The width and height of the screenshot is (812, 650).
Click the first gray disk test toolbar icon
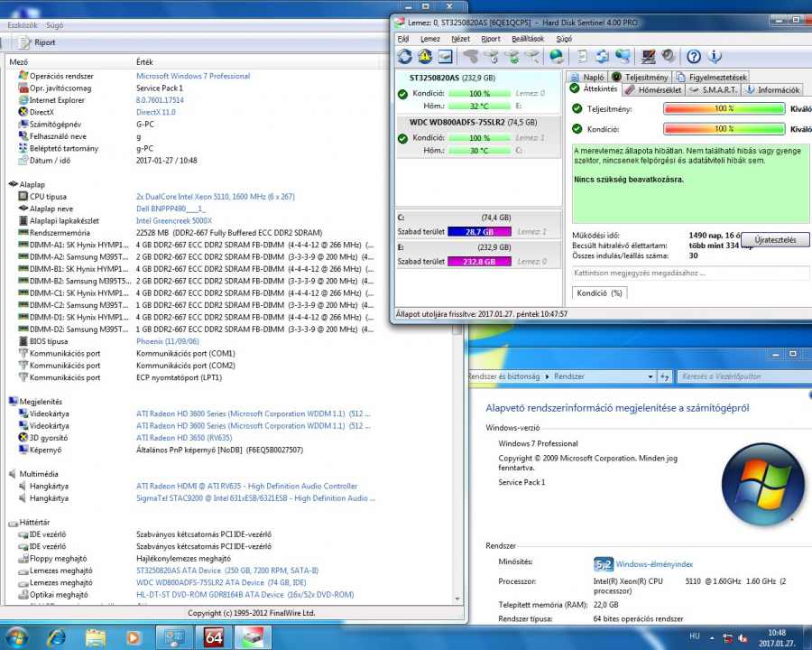470,56
